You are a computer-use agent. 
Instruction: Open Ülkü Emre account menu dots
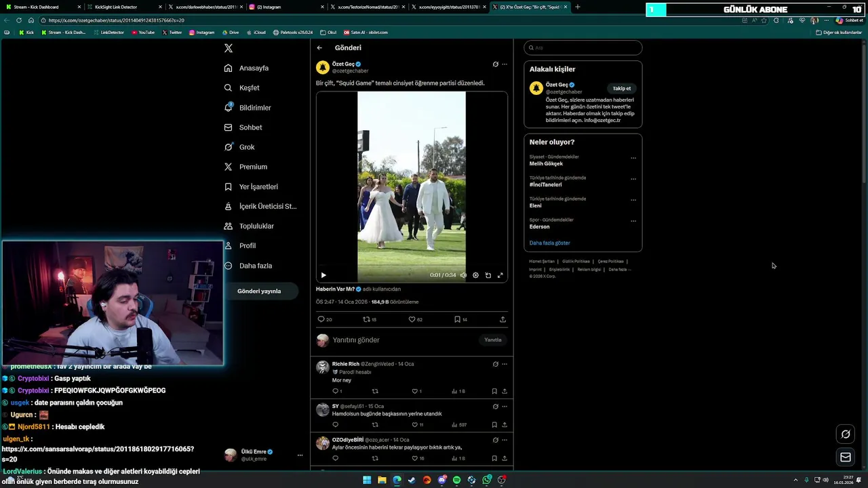pyautogui.click(x=300, y=455)
